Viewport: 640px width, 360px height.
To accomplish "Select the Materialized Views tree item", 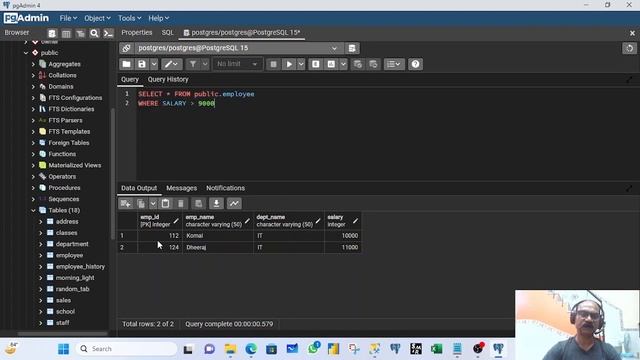I will coord(75,165).
